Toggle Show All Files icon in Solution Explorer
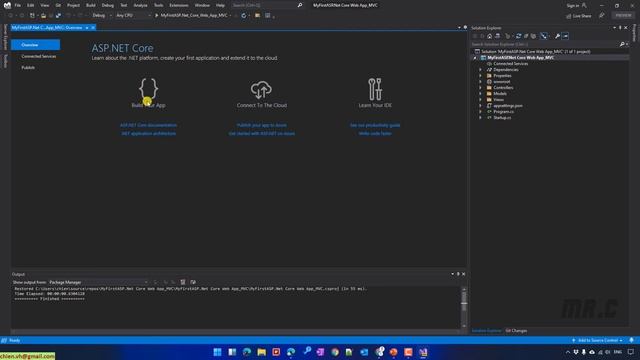Viewport: 640px width, 360px height. click(x=533, y=36)
